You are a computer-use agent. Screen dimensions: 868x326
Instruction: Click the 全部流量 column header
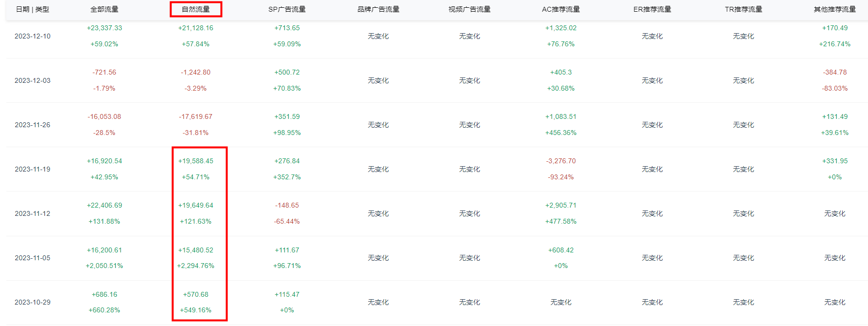click(104, 9)
